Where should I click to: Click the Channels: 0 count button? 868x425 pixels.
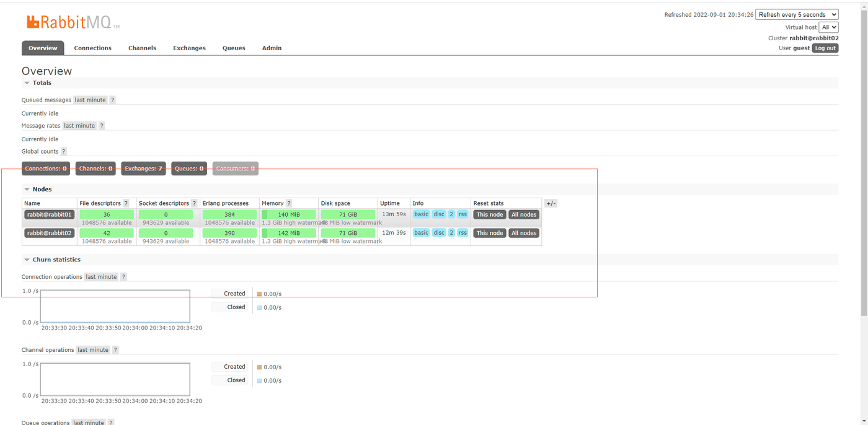point(96,169)
